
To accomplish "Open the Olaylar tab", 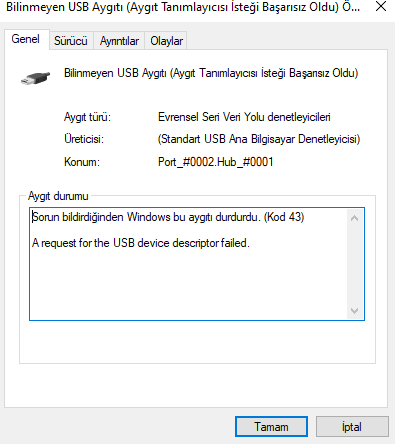I will point(166,41).
